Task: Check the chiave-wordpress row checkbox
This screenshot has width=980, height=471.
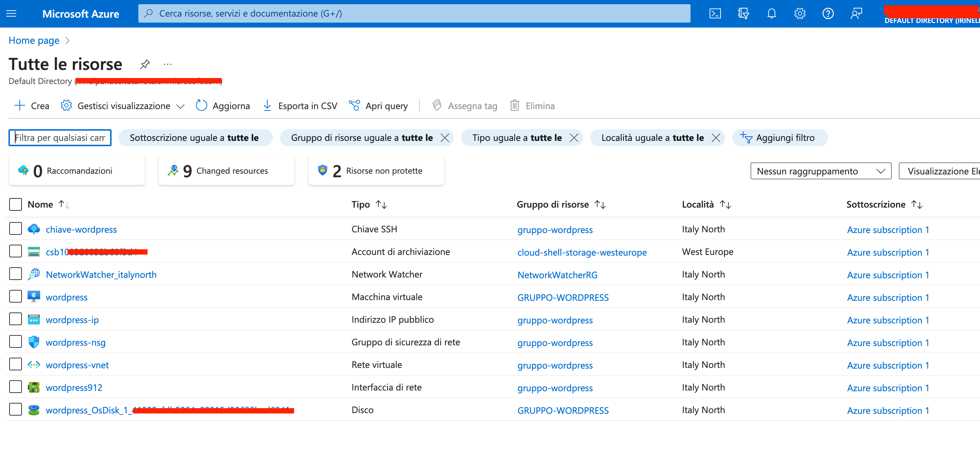Action: click(x=16, y=229)
